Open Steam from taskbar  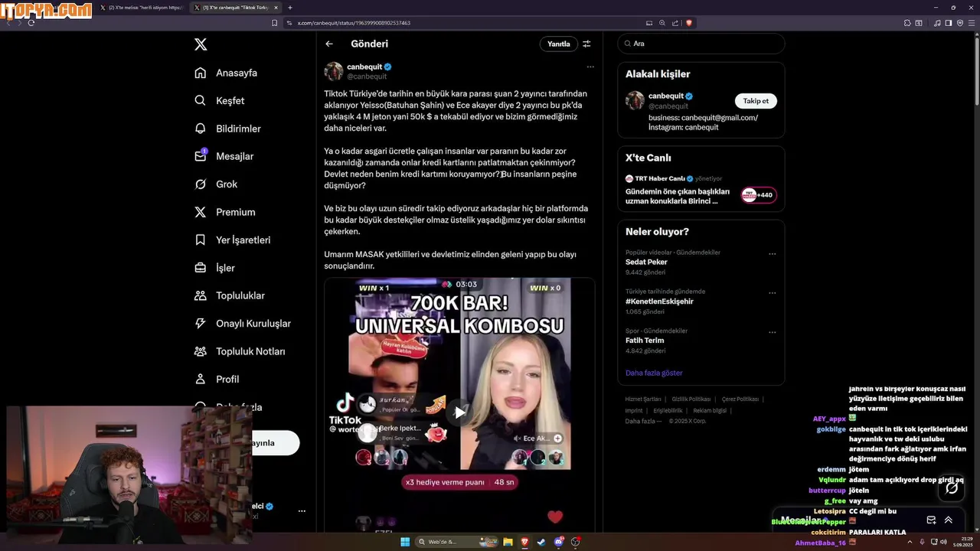pyautogui.click(x=541, y=542)
